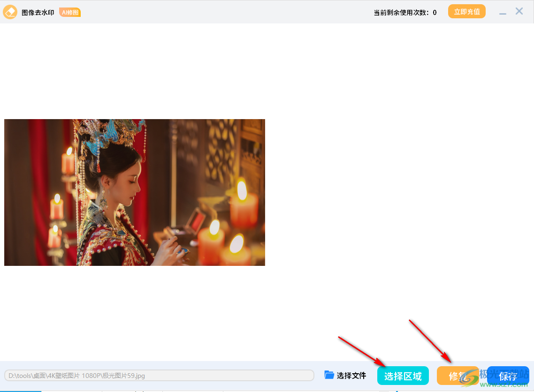
Task: Close the 图像去水印 window
Action: coord(519,12)
